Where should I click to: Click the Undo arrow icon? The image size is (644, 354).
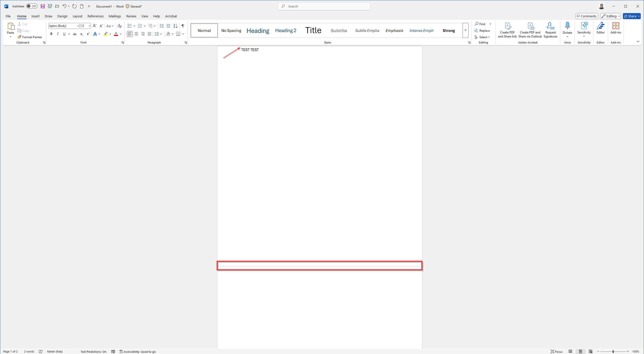[x=64, y=6]
